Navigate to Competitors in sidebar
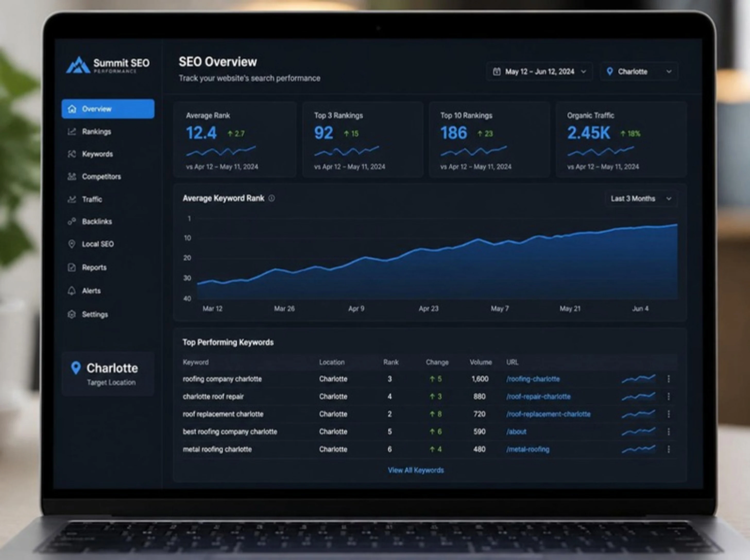The height and width of the screenshot is (560, 750). pyautogui.click(x=101, y=177)
